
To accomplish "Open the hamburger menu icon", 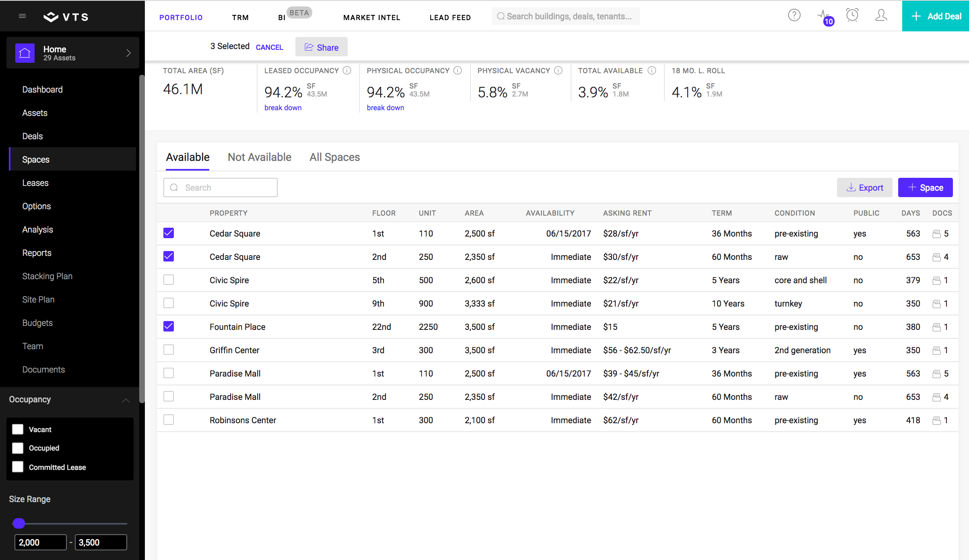I will click(x=23, y=16).
